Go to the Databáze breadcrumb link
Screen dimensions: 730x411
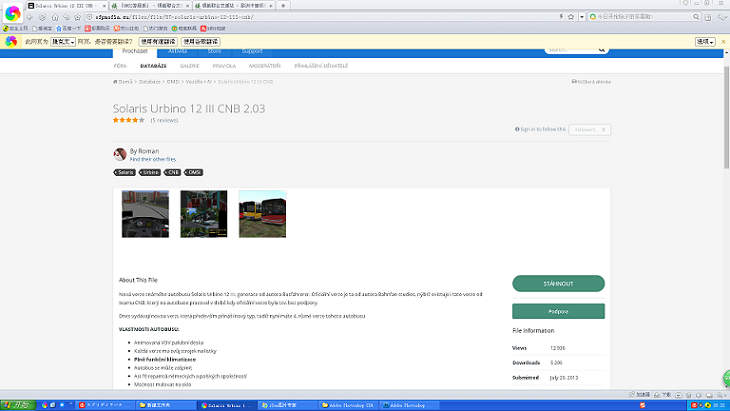149,82
